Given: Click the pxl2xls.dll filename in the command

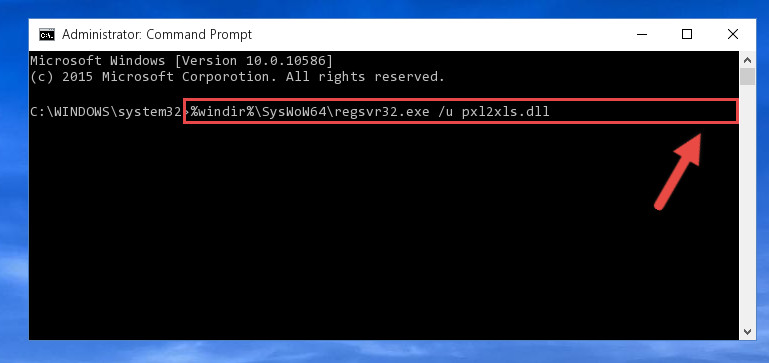Looking at the screenshot, I should click(x=505, y=112).
